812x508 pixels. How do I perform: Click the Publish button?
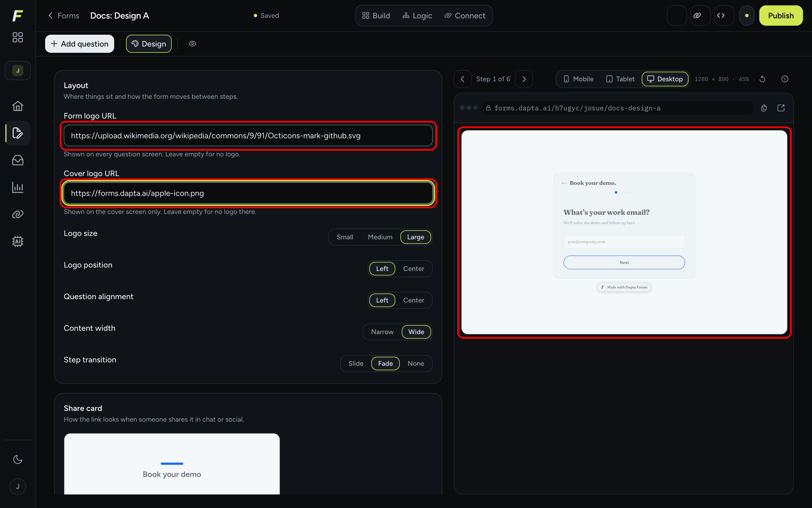point(781,16)
